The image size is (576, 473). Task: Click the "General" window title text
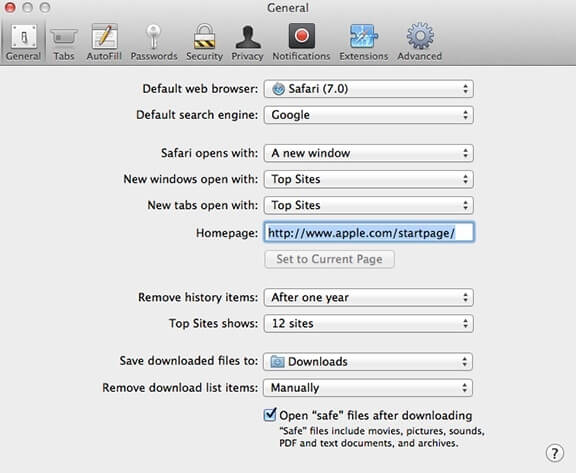(288, 8)
